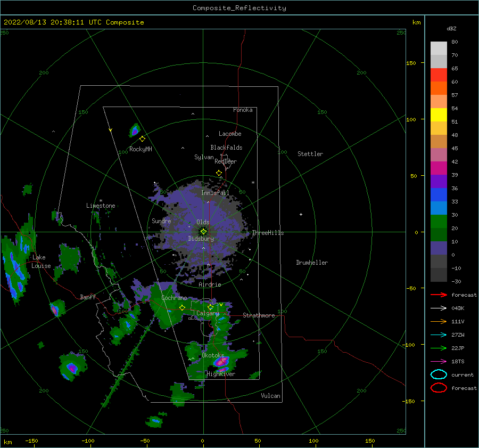Click the green 22JP arrow in legend
The height and width of the screenshot is (448, 479).
(439, 348)
